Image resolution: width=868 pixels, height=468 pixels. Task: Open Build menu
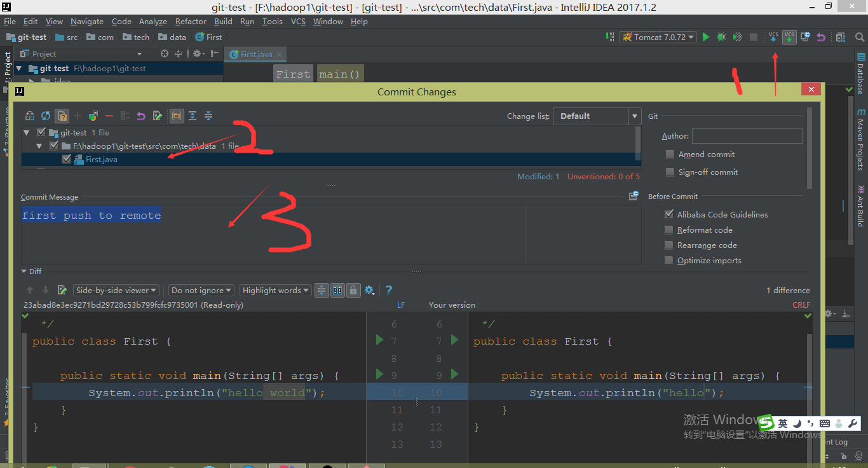click(223, 22)
